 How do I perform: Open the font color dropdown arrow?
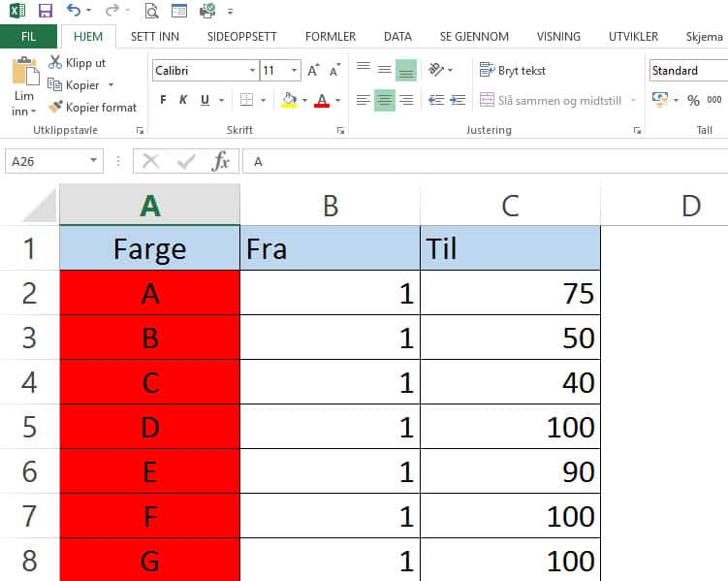click(x=337, y=100)
